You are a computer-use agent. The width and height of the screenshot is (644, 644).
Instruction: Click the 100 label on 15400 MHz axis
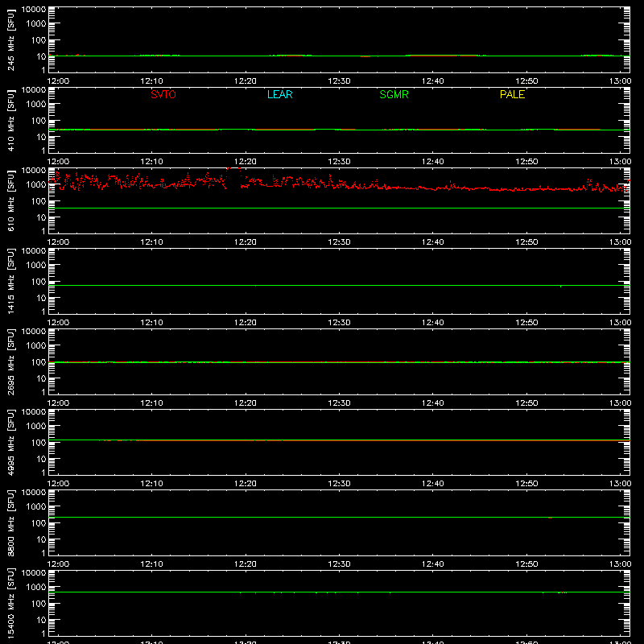(39, 604)
